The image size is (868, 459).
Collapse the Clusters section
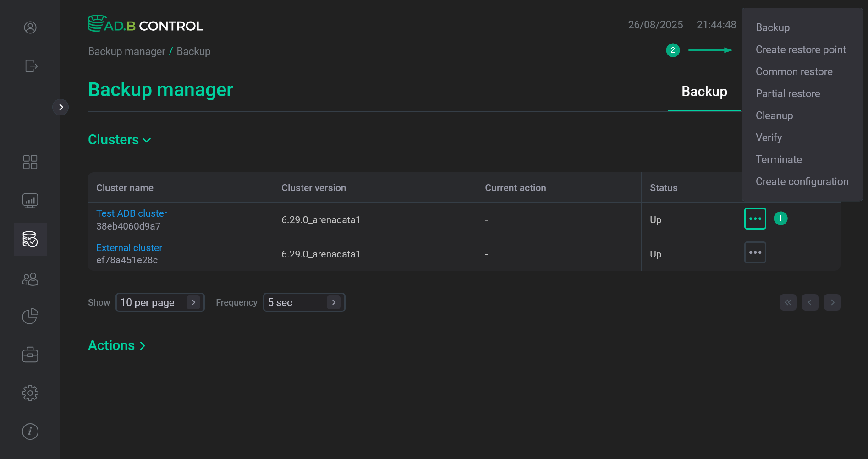[120, 140]
